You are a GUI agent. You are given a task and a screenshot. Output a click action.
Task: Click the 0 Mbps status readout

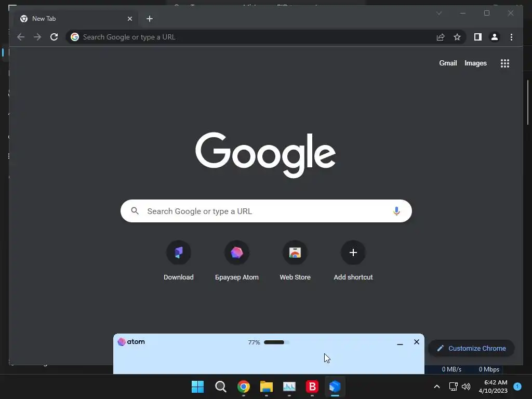489,369
